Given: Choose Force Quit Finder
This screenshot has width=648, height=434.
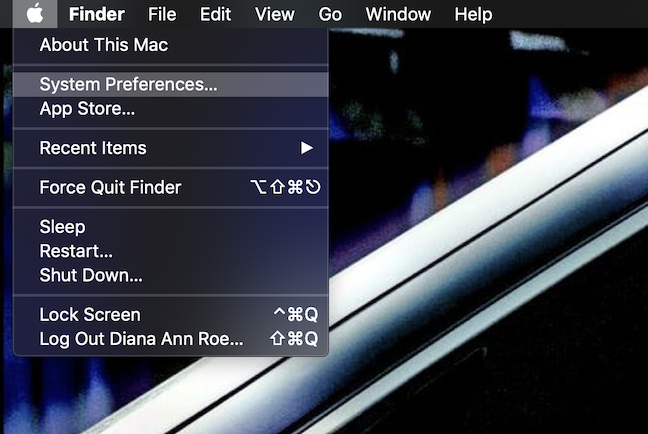Looking at the screenshot, I should (171, 187).
